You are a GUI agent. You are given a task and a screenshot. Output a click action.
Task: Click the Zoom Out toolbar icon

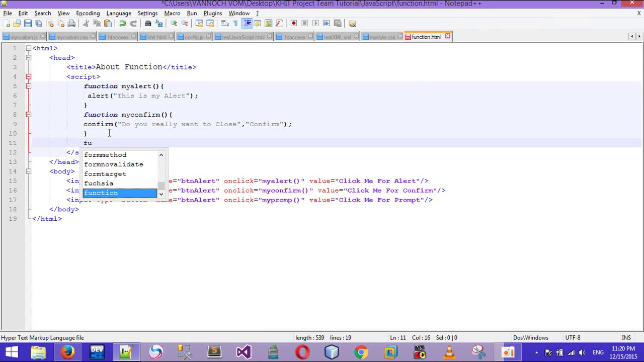pyautogui.click(x=185, y=23)
